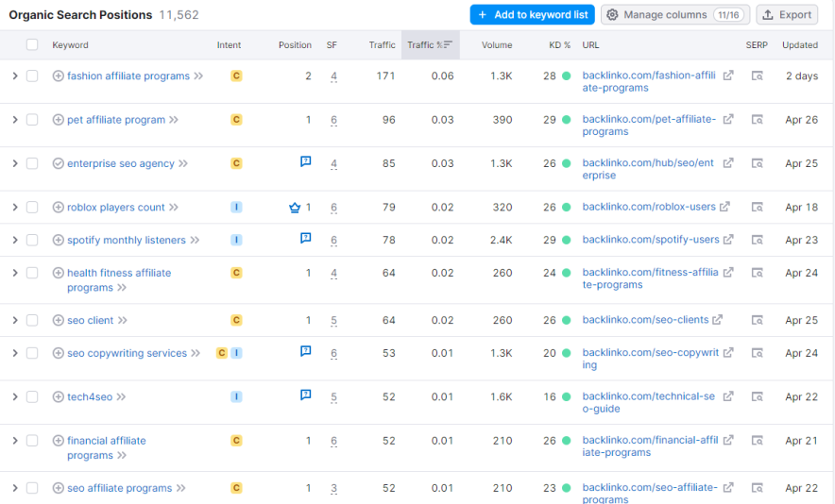This screenshot has height=504, width=835.
Task: Click the featured snippet icon for tech4seo
Action: point(305,395)
